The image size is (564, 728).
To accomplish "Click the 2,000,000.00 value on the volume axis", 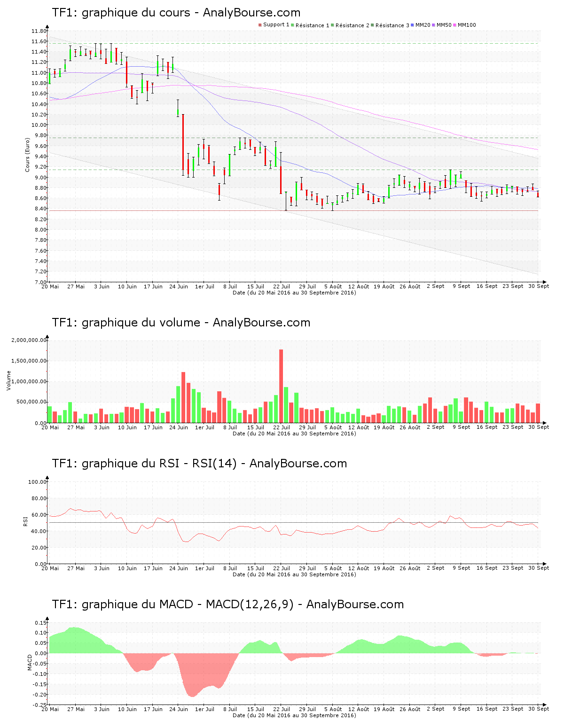I will tap(29, 340).
